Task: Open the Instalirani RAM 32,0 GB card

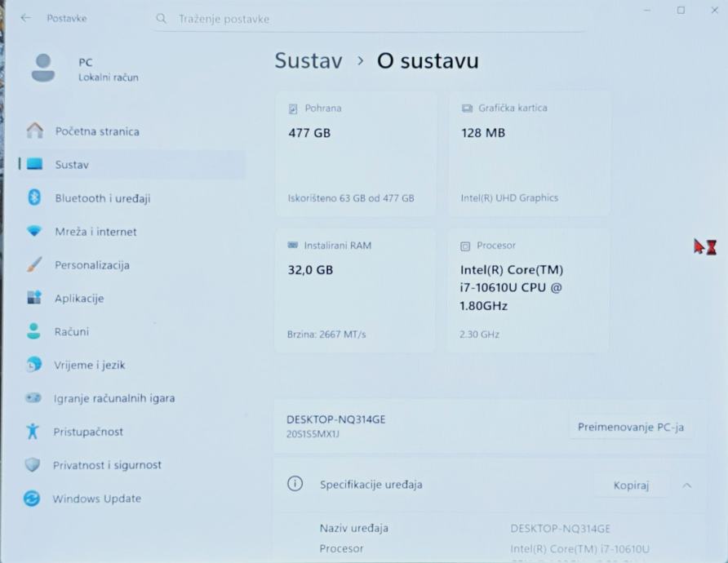Action: click(x=355, y=290)
